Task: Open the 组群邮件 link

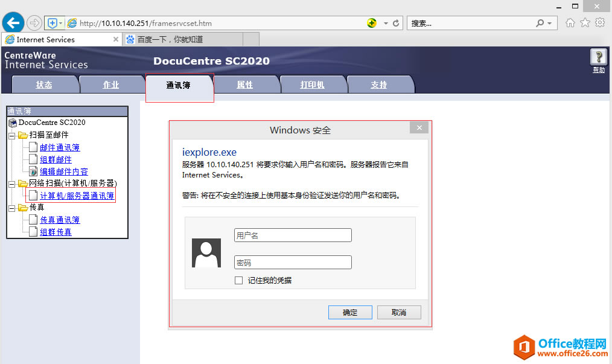Action: pos(56,160)
